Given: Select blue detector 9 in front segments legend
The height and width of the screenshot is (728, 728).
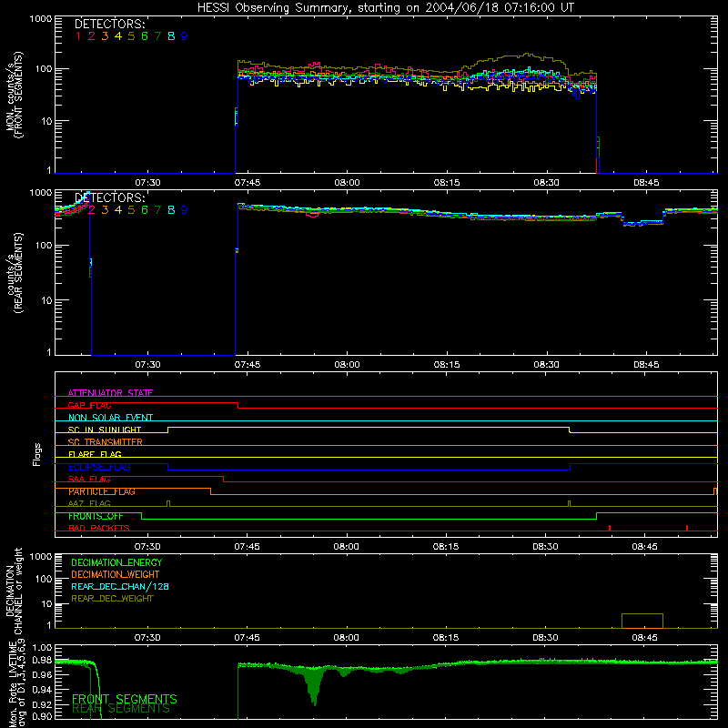Looking at the screenshot, I should (185, 36).
